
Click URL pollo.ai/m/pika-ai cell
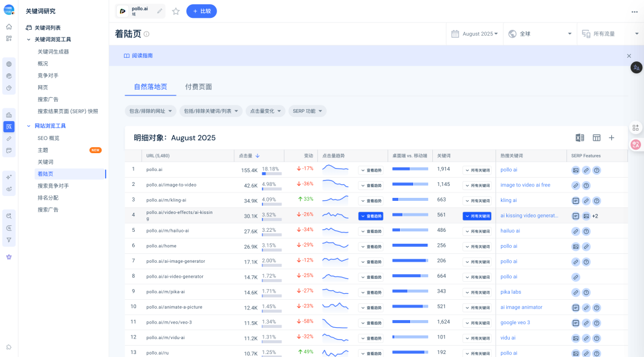point(166,292)
